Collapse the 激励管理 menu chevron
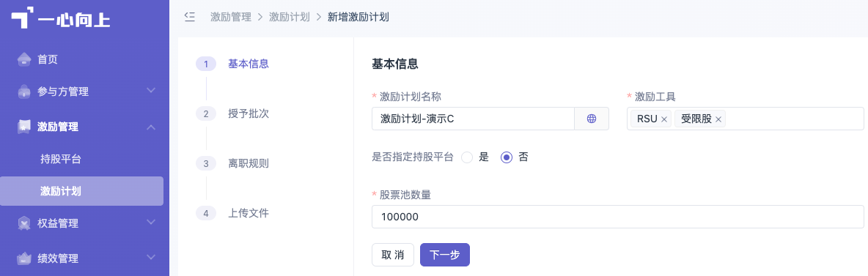 click(x=152, y=127)
